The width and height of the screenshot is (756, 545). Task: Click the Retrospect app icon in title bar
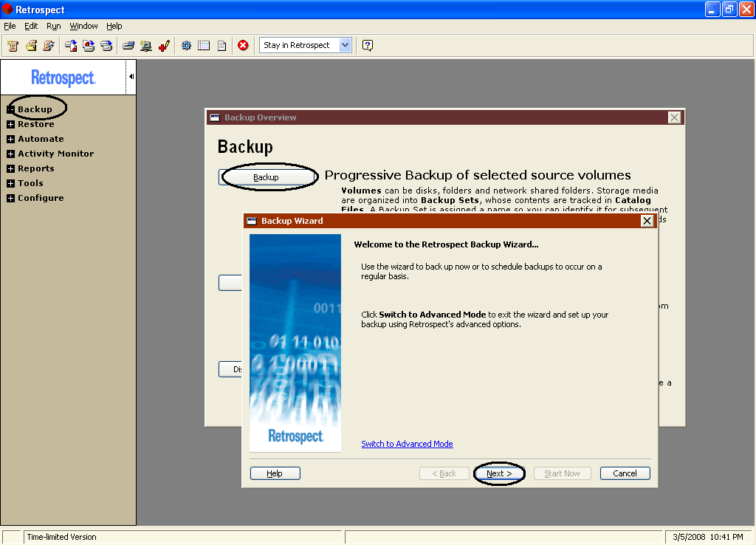[x=7, y=9]
